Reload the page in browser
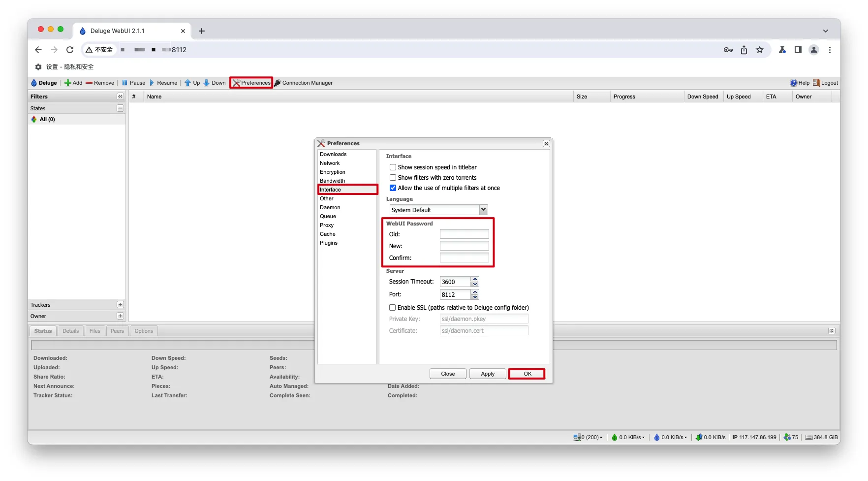 (70, 50)
